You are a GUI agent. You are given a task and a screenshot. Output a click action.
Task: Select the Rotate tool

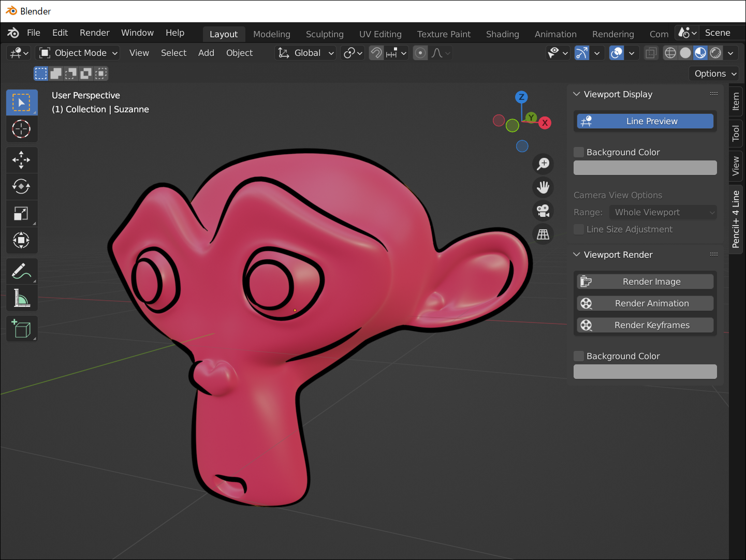pyautogui.click(x=21, y=186)
